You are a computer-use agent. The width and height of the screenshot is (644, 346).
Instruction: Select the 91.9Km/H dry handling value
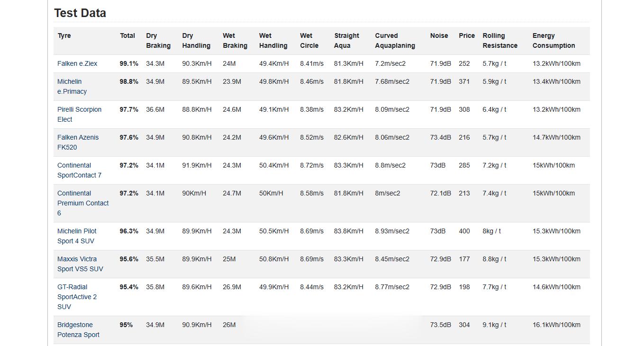pos(197,165)
